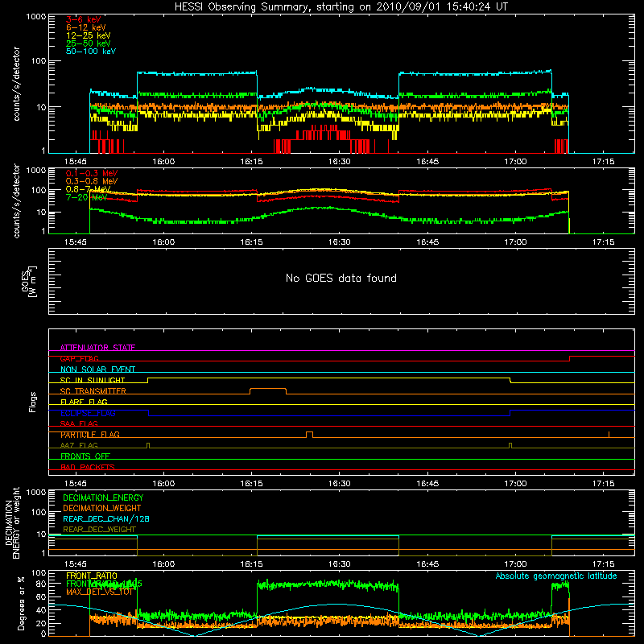Image resolution: width=644 pixels, height=644 pixels.
Task: Select the SC_TRANSMITTER flag label
Action: pos(93,391)
